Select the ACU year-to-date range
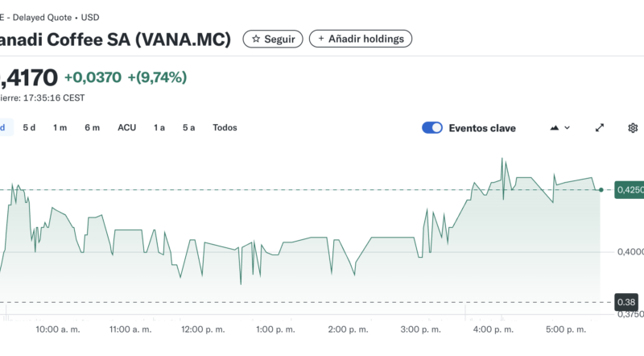The height and width of the screenshot is (356, 644). coord(126,127)
